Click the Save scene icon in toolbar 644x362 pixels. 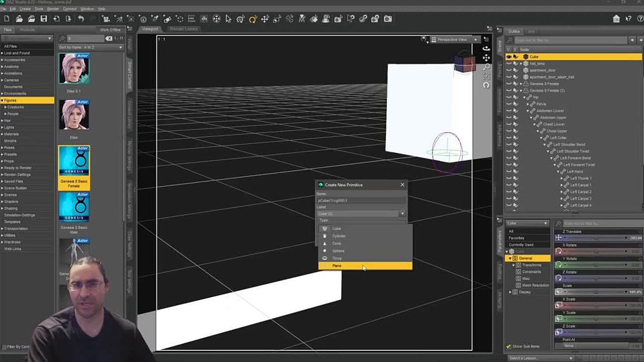tap(44, 19)
